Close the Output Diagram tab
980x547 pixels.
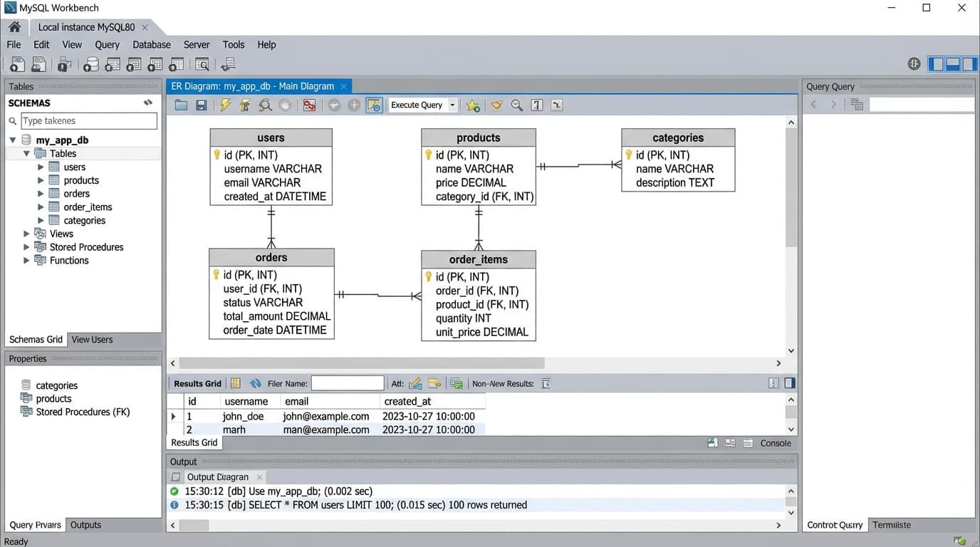pos(259,476)
